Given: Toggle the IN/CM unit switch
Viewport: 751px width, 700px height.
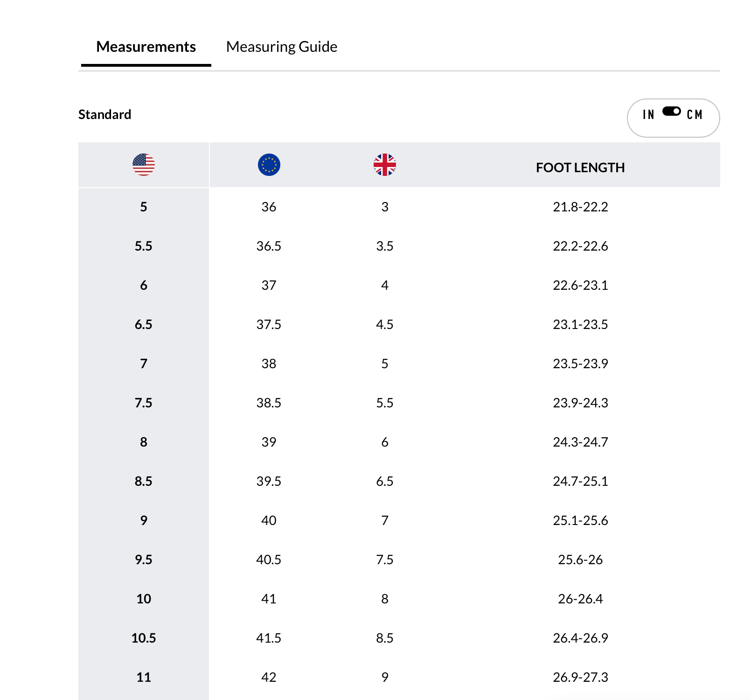Looking at the screenshot, I should click(672, 112).
